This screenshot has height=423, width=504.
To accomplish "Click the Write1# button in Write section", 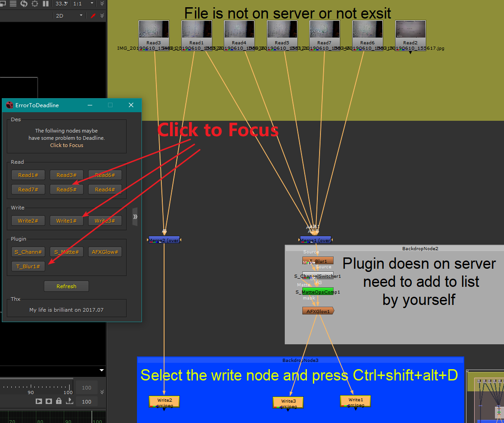I will (x=66, y=221).
